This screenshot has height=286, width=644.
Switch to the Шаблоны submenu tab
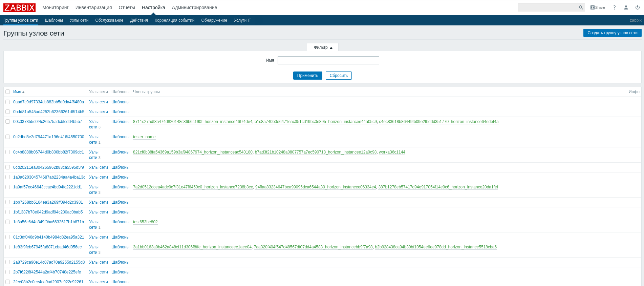coord(54,20)
